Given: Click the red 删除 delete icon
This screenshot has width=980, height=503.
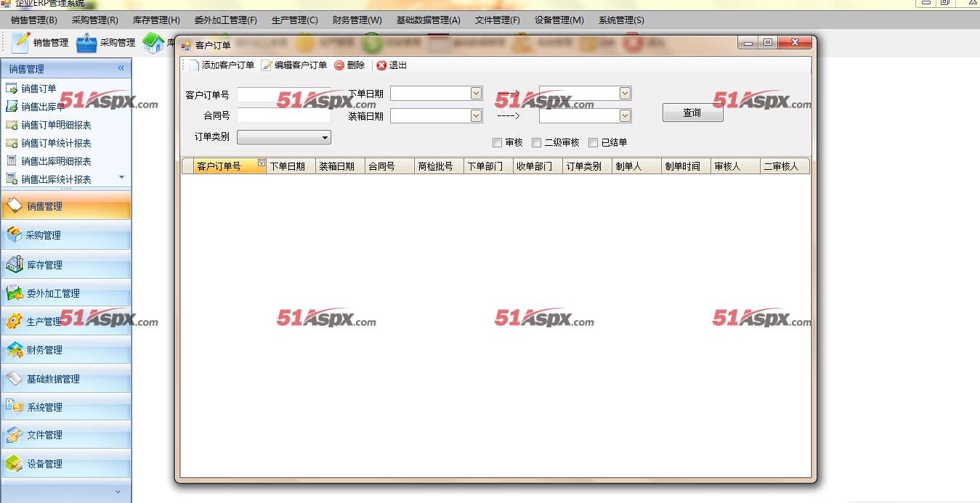Looking at the screenshot, I should pos(339,65).
